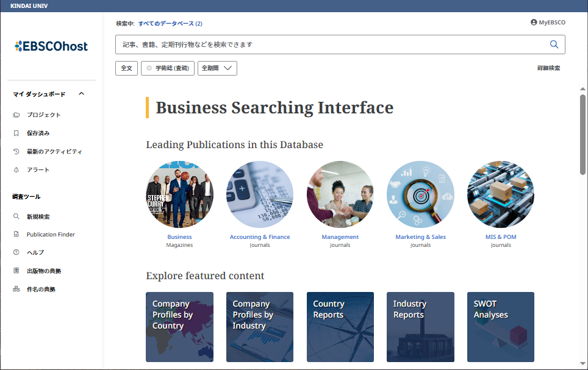Click the アラート bell icon
588x370 pixels.
pyautogui.click(x=16, y=170)
